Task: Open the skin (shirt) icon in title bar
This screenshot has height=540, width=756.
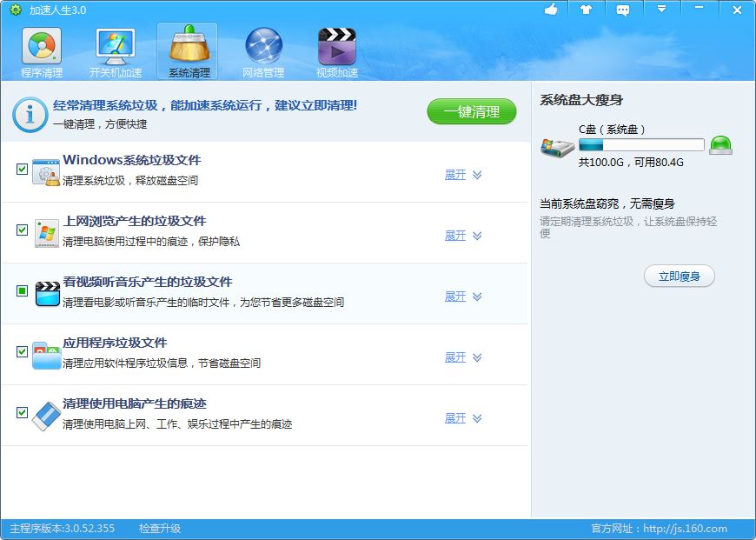Action: point(587,10)
